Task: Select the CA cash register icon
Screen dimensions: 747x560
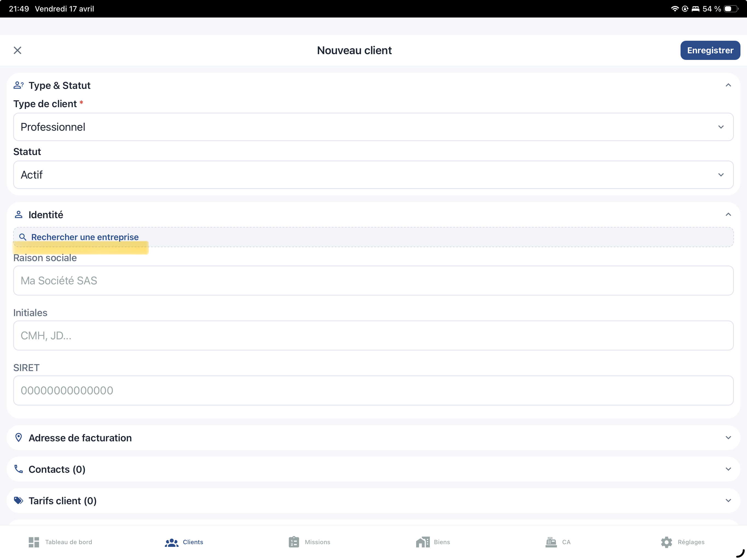Action: (x=551, y=542)
